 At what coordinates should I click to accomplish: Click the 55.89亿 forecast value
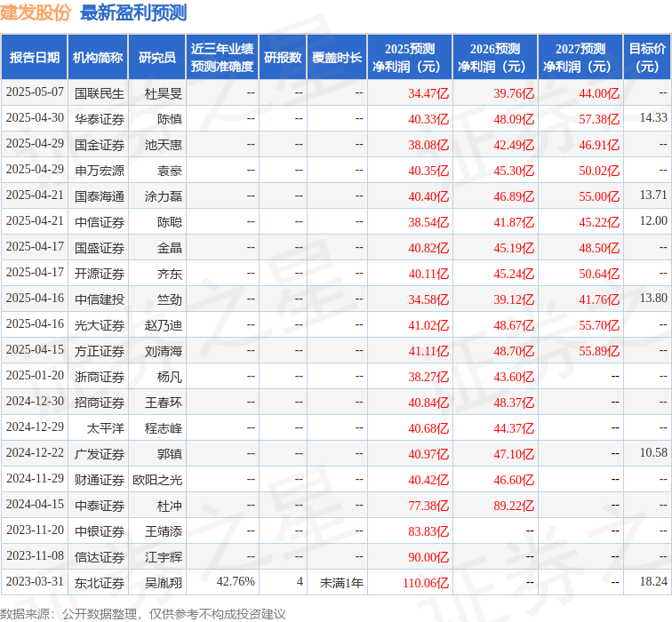click(599, 351)
